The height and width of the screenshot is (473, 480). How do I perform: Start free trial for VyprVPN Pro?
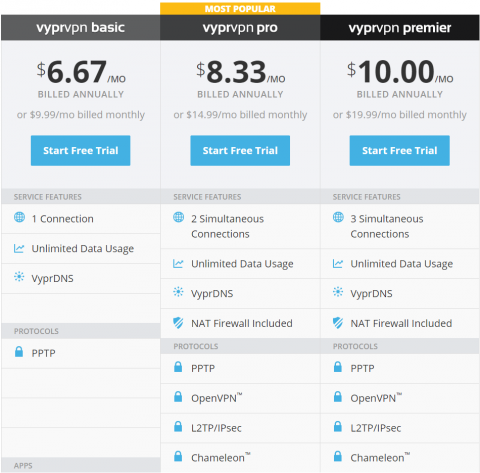click(240, 150)
